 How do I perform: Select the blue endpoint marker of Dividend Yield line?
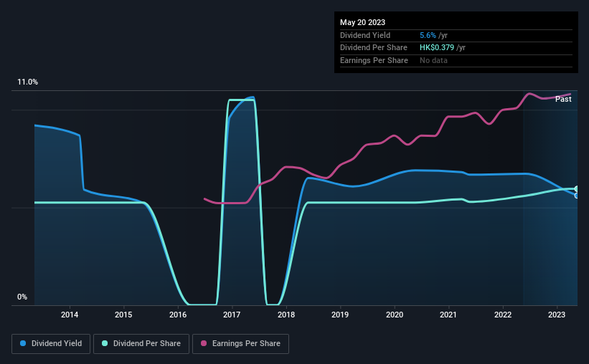point(577,196)
